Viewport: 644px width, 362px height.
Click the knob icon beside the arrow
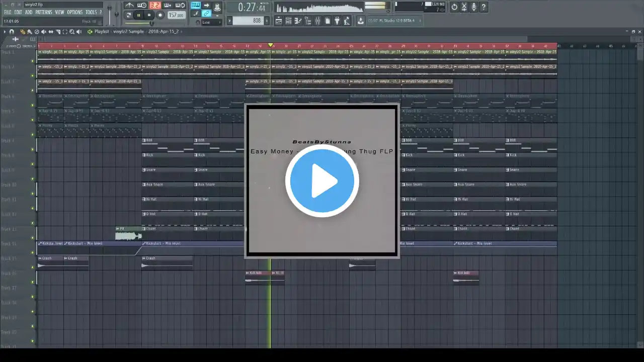point(217,7)
